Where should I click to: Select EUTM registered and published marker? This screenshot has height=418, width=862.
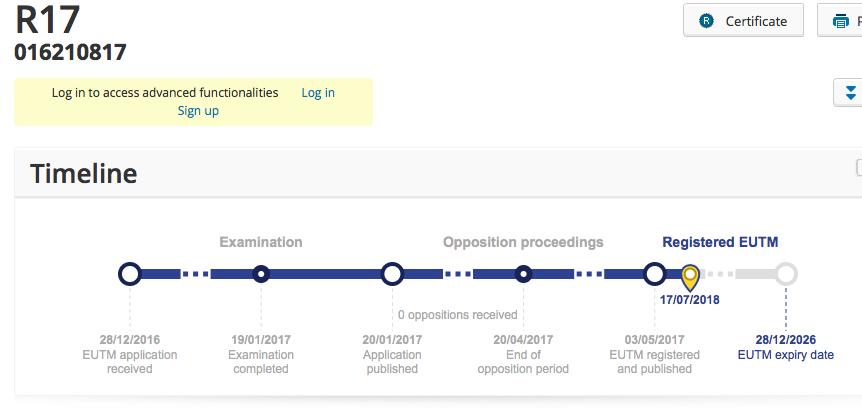[654, 273]
